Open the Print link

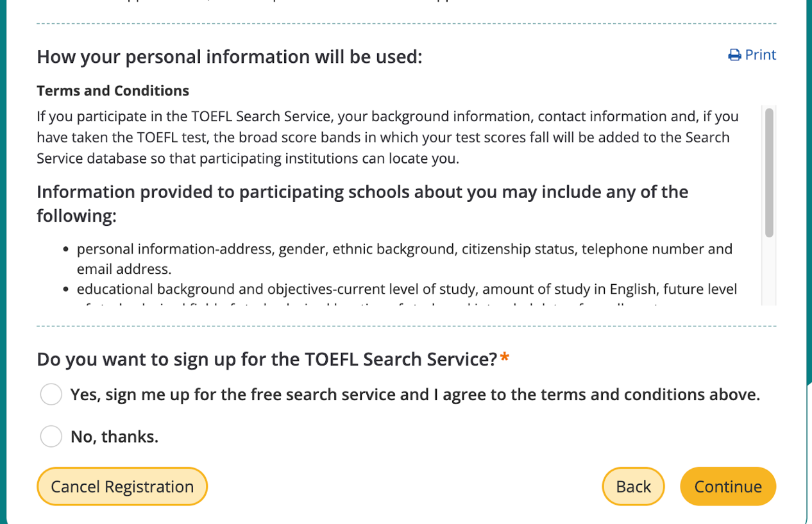pos(760,55)
